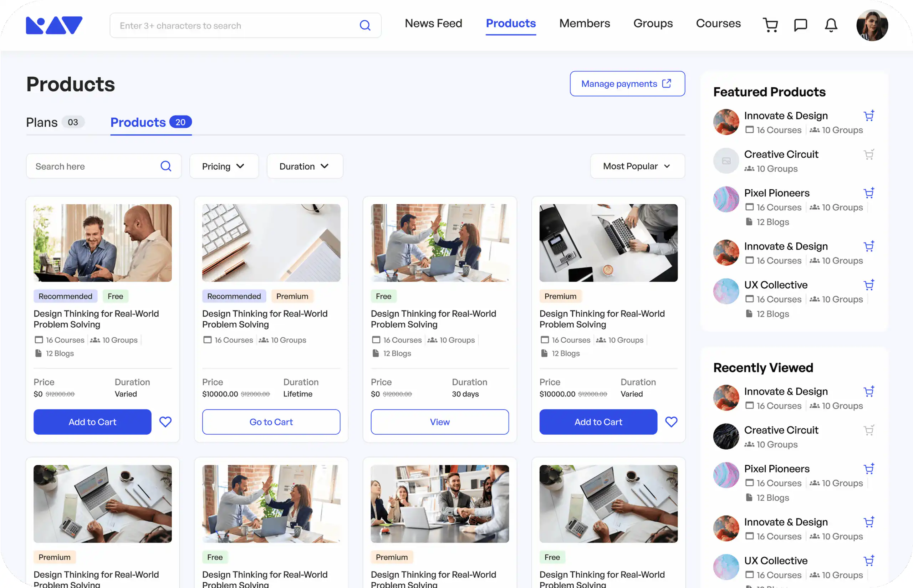Favorite the Recommended Free product with the heart
The width and height of the screenshot is (913, 588).
click(165, 422)
